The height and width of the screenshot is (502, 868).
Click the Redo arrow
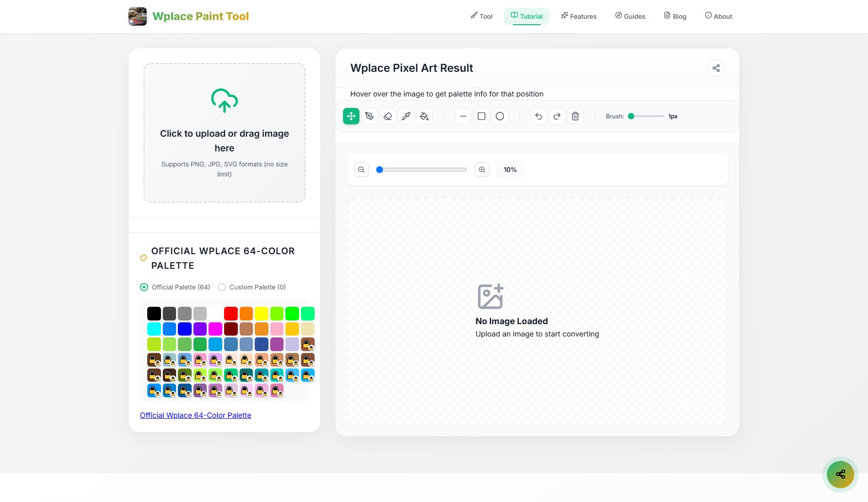pos(557,116)
